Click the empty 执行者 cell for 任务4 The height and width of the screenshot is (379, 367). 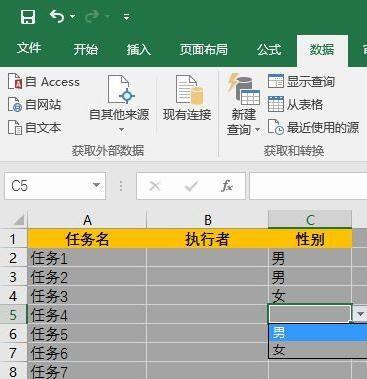tap(207, 315)
